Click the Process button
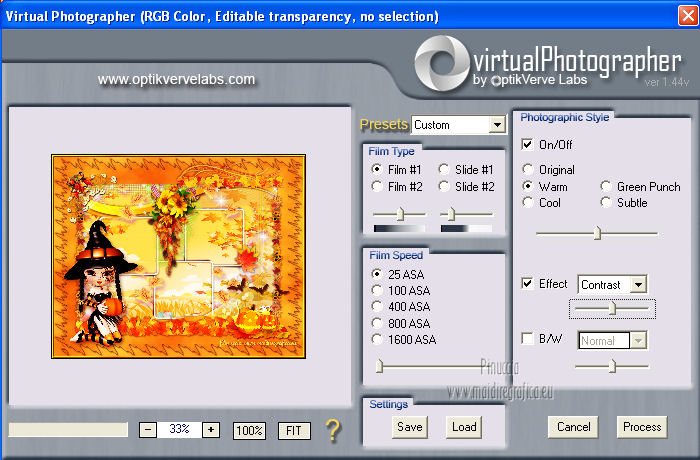The height and width of the screenshot is (460, 700). pyautogui.click(x=642, y=427)
